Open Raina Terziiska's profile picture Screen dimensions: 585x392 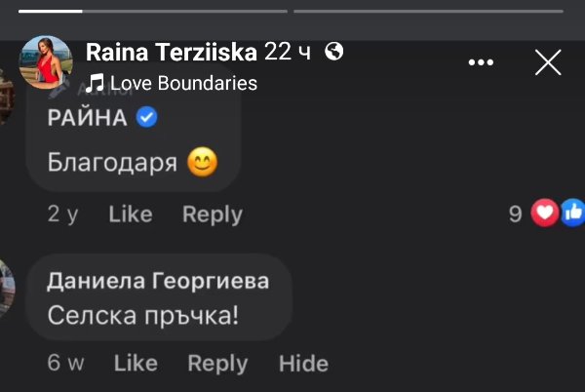coord(46,63)
